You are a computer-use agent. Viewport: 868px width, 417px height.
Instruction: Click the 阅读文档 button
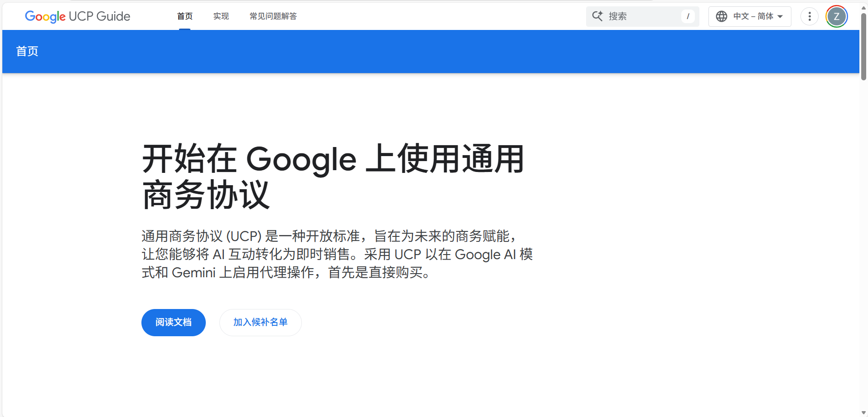point(174,323)
